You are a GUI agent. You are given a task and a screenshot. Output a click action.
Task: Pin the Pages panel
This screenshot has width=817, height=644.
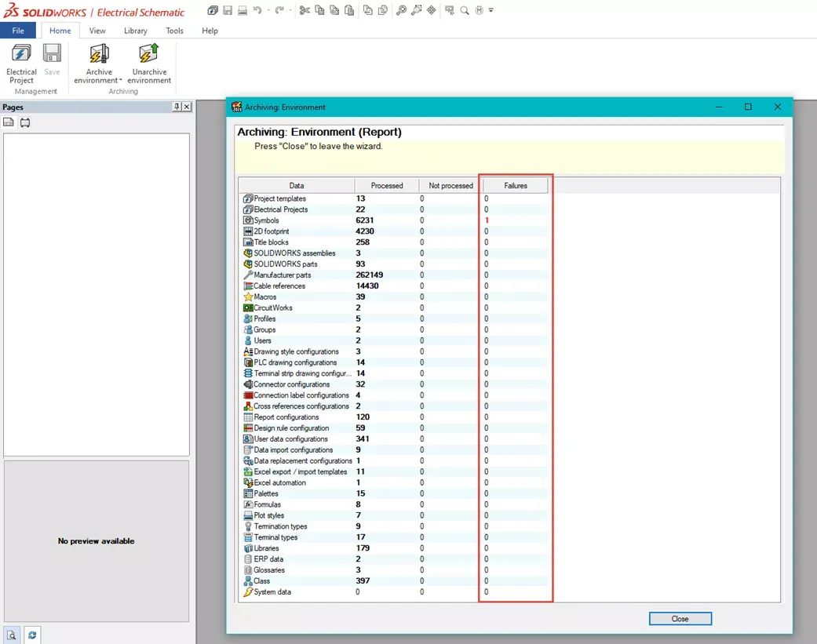[177, 107]
